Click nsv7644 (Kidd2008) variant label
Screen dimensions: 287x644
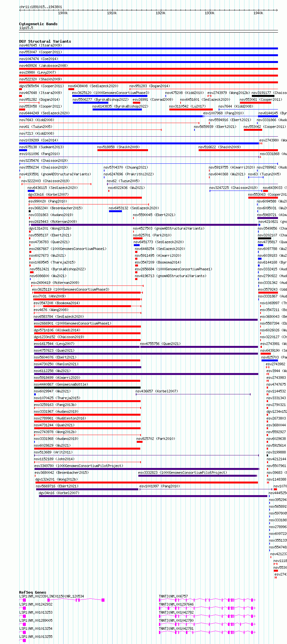tap(236, 106)
